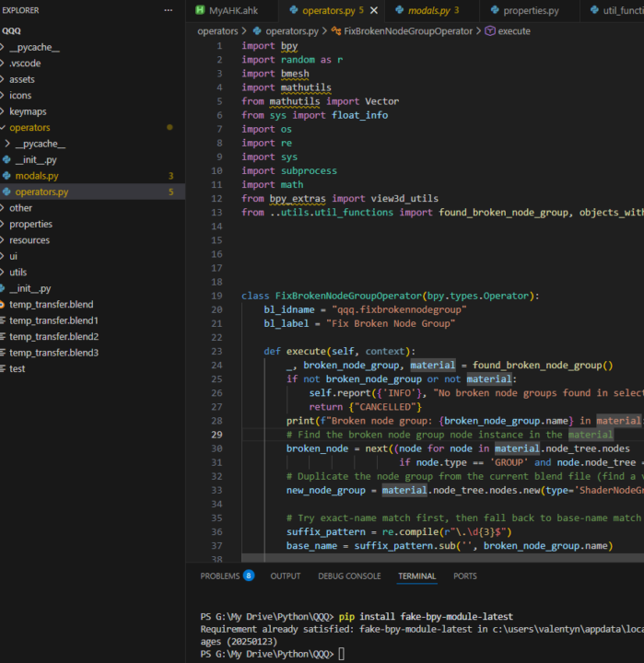Click the modified dot on operators folder

(x=170, y=127)
